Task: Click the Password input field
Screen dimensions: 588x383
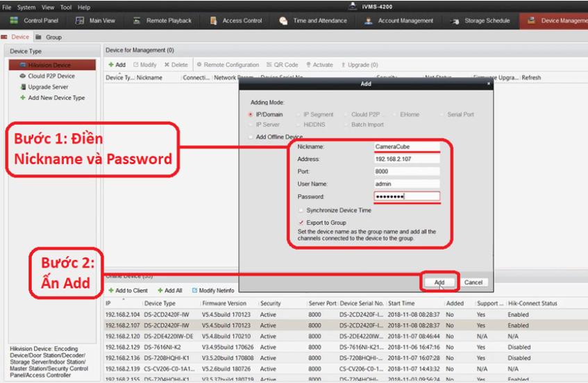Action: coord(407,196)
